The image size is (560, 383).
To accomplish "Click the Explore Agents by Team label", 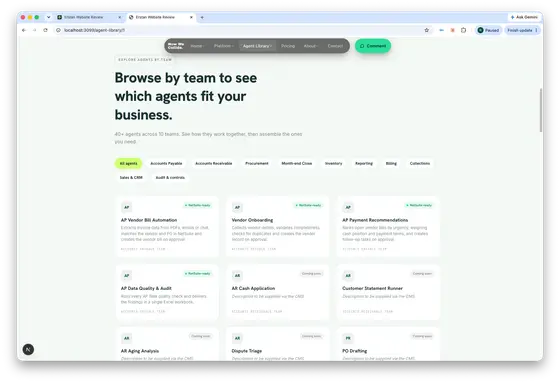I will (x=145, y=60).
